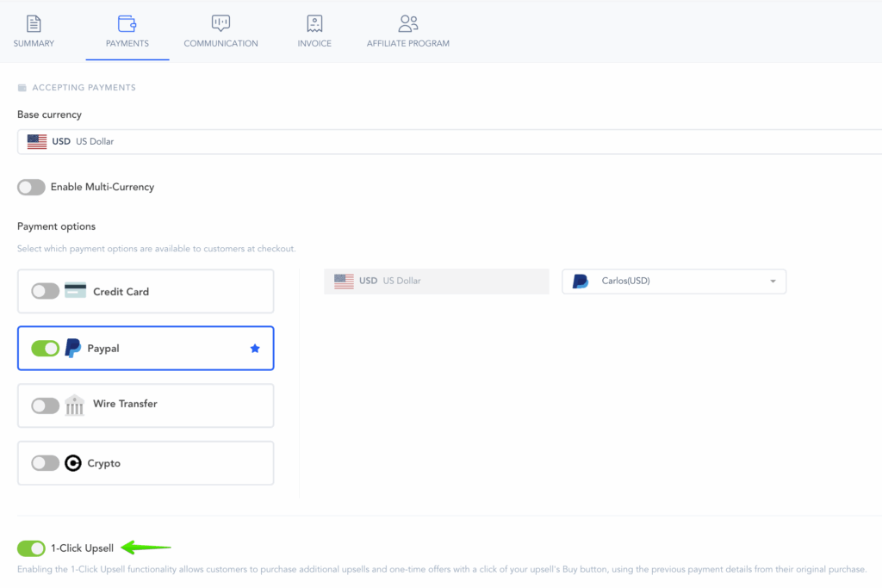Enable the Crypto payment toggle

click(x=45, y=463)
